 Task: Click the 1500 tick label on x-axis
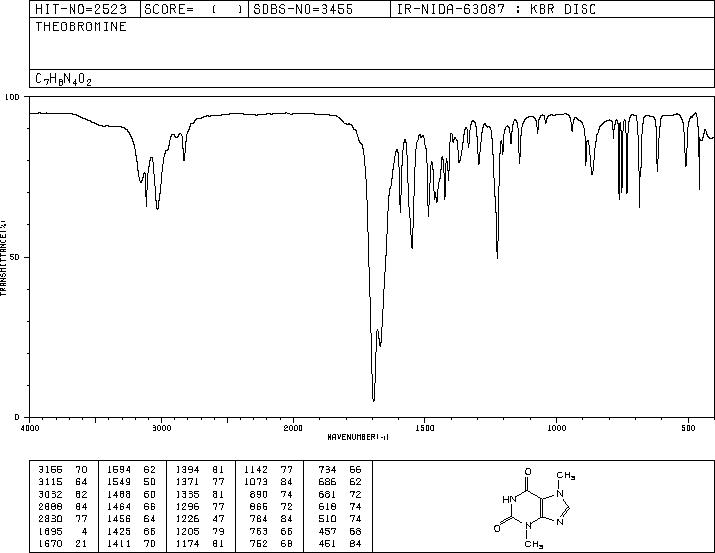click(x=425, y=428)
